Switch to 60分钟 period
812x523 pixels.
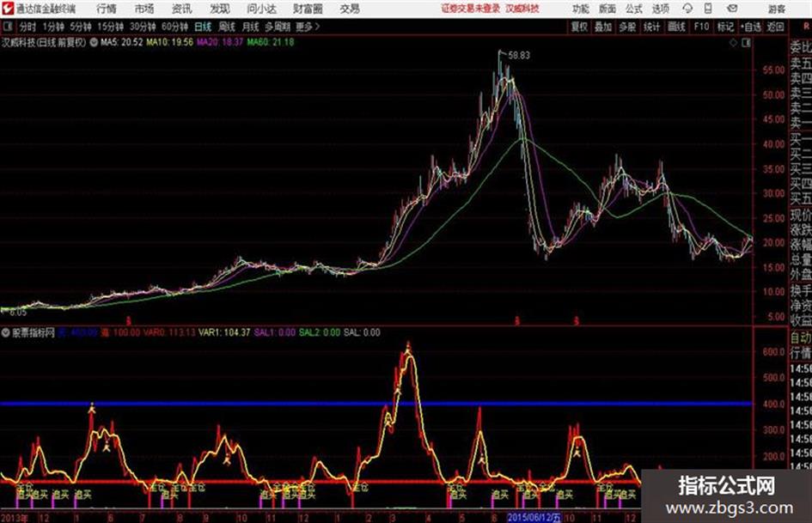point(174,27)
